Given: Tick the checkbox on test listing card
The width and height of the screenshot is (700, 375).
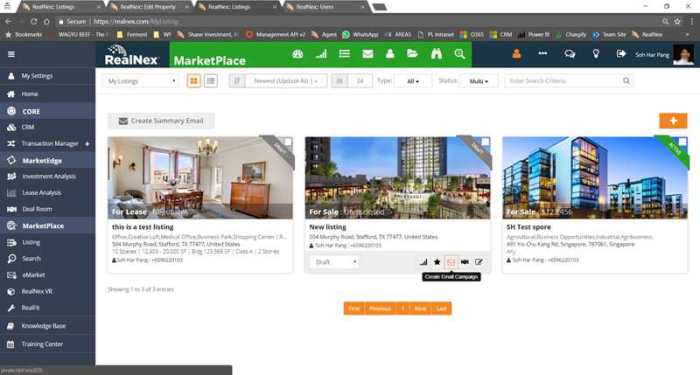Looking at the screenshot, I should click(x=288, y=142).
